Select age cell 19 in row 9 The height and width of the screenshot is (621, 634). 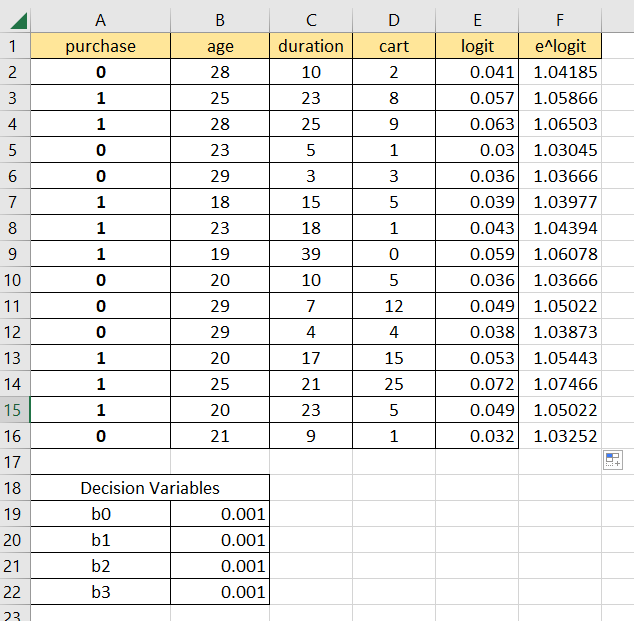pos(220,254)
